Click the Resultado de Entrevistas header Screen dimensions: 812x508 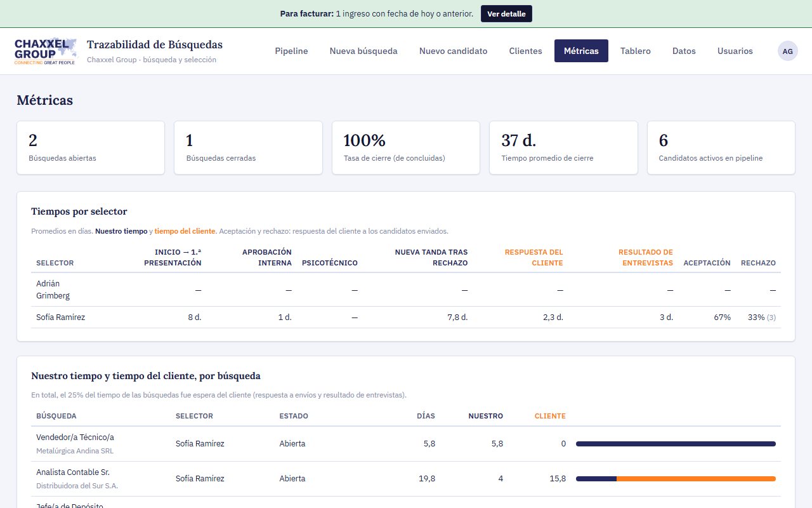click(x=646, y=257)
